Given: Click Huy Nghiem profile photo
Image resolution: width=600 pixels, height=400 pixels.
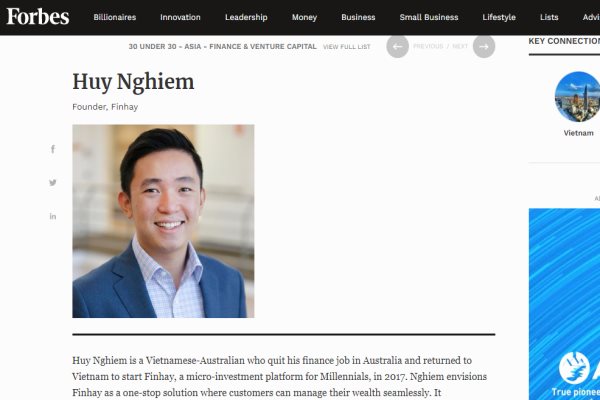Looking at the screenshot, I should [163, 221].
